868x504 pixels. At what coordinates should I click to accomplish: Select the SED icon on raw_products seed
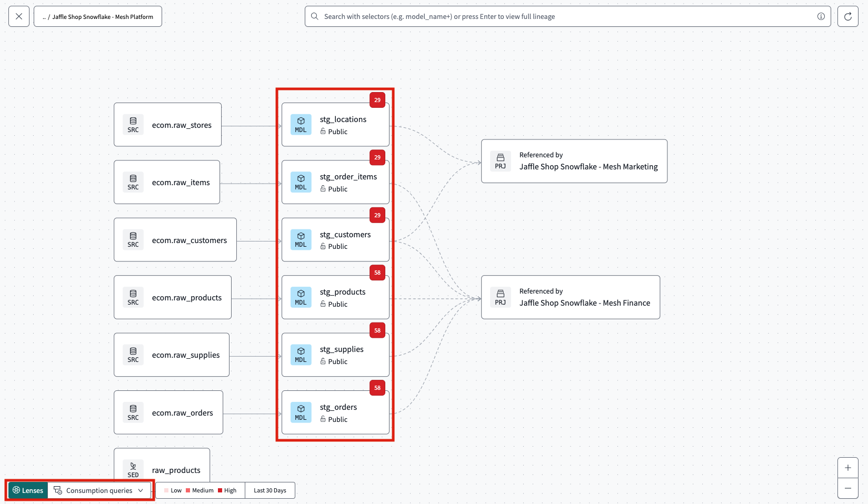point(133,469)
